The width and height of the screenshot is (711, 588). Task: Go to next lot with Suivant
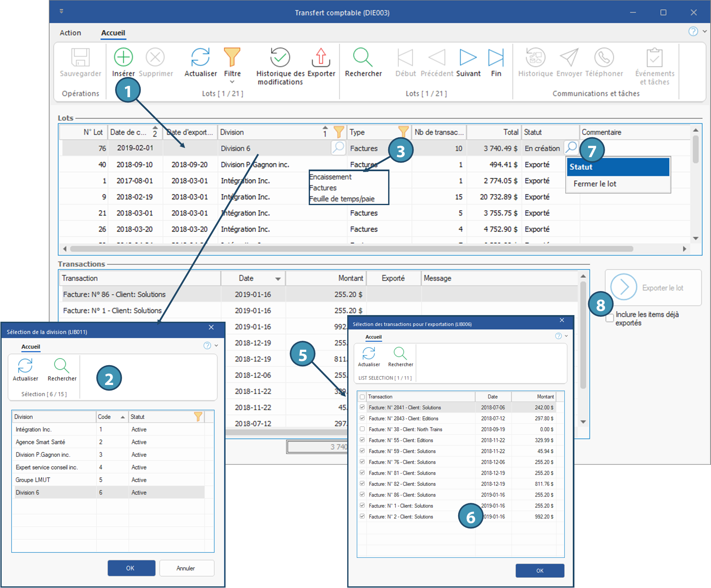coord(468,57)
